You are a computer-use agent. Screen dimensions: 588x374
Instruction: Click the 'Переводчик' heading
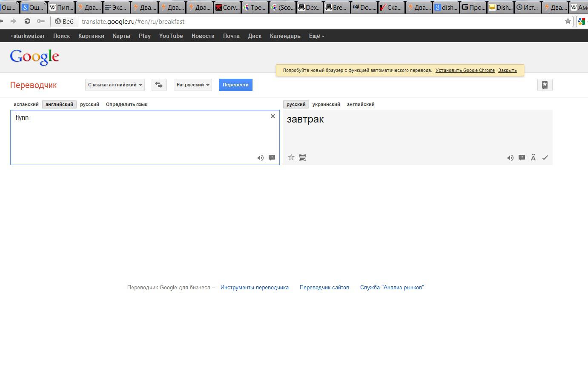tap(34, 85)
